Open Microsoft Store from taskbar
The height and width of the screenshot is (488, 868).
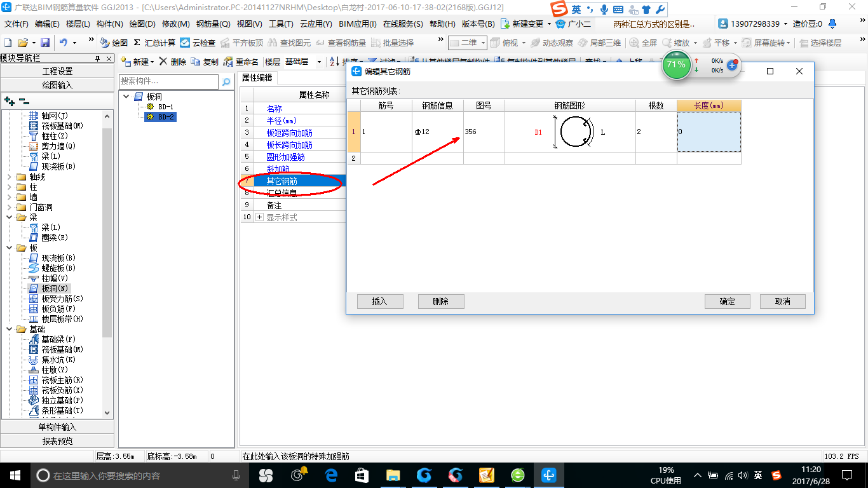click(362, 475)
